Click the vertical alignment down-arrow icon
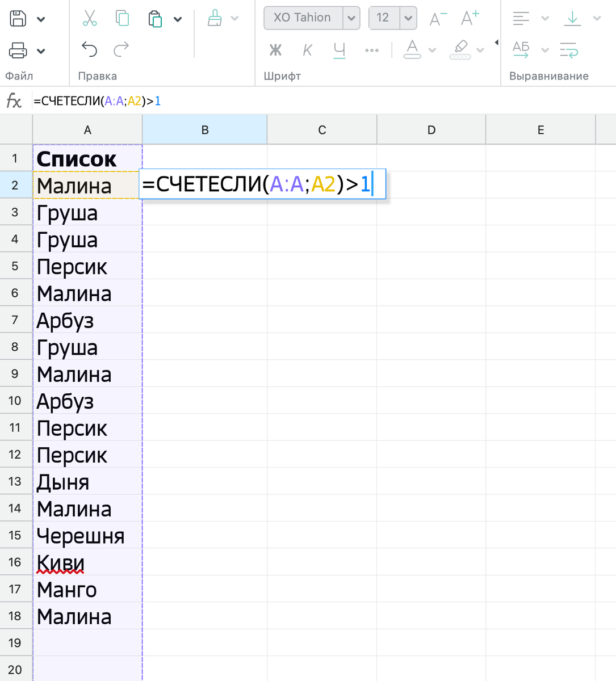 click(572, 18)
